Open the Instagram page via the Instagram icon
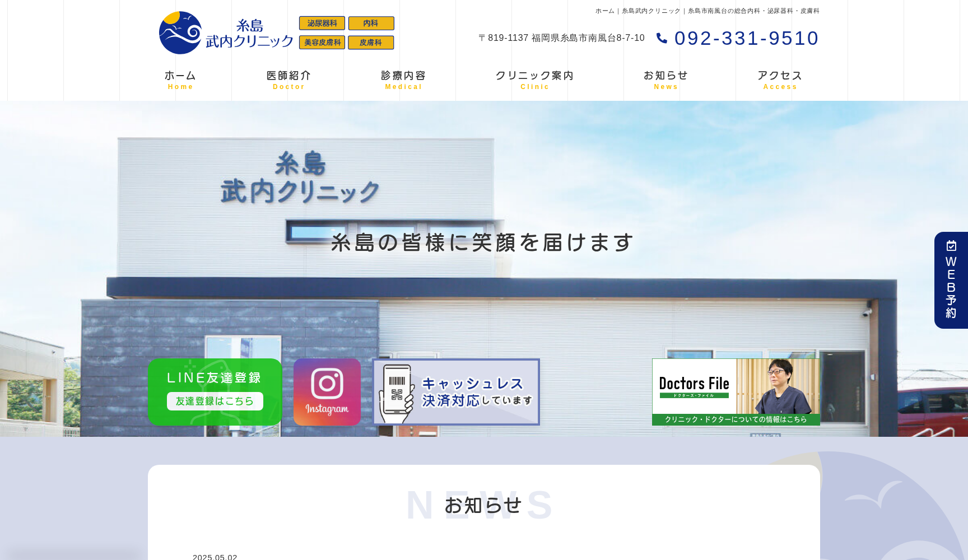The image size is (968, 560). tap(327, 391)
